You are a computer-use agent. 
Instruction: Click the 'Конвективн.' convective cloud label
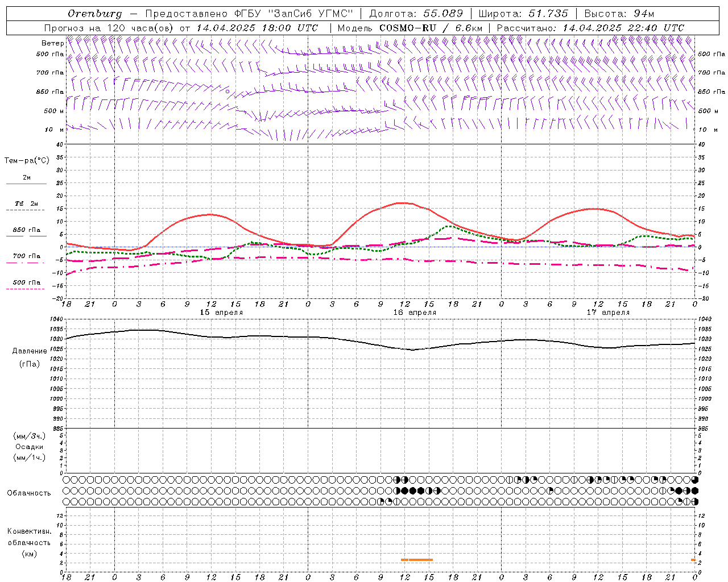(x=29, y=531)
